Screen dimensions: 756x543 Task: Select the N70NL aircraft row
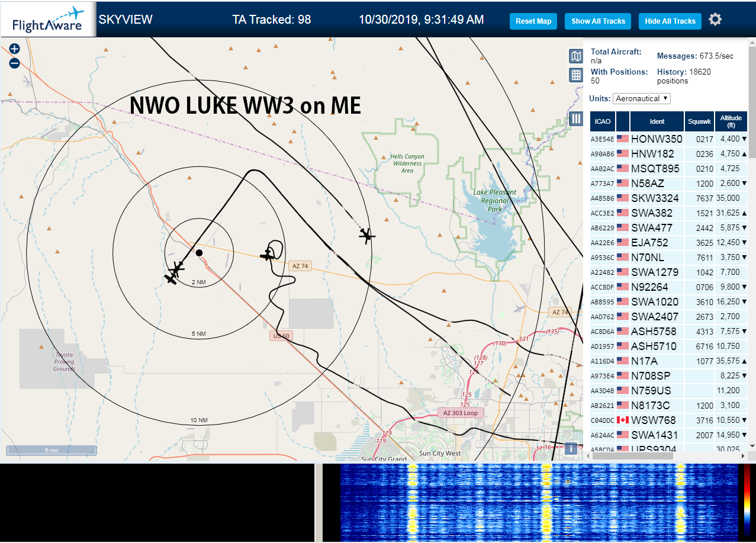click(x=668, y=257)
